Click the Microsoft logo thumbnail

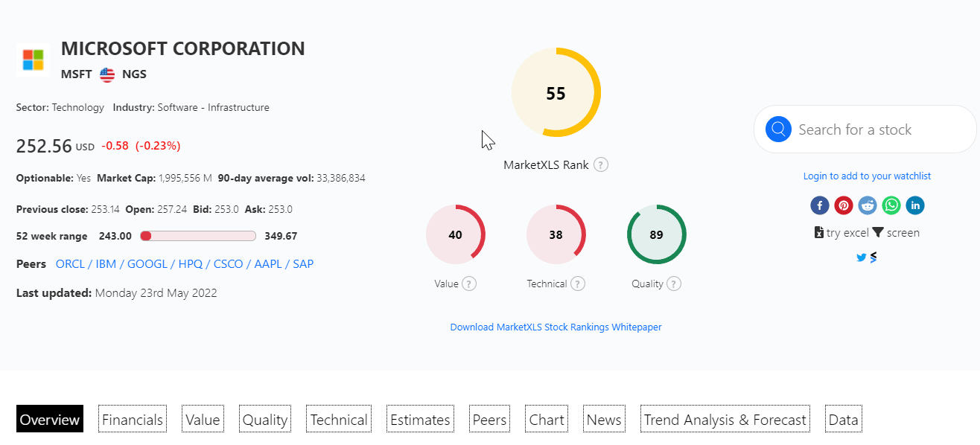coord(33,60)
